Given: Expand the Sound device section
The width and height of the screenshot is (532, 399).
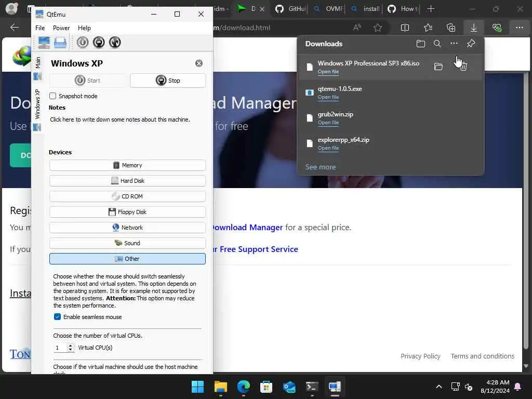Looking at the screenshot, I should (127, 243).
